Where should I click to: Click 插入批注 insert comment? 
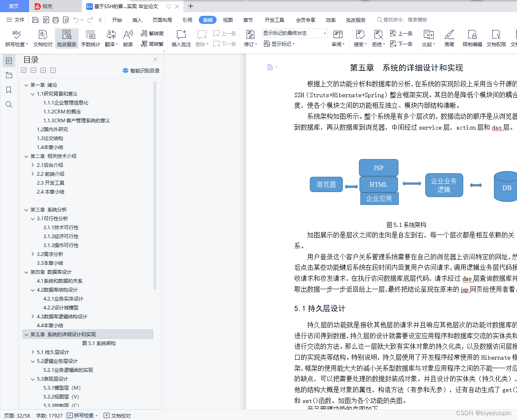pos(181,38)
